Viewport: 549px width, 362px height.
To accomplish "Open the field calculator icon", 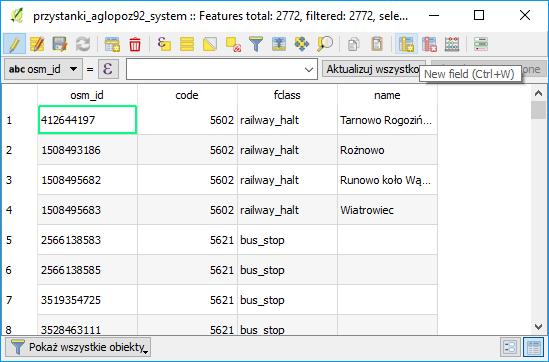I will [x=452, y=44].
